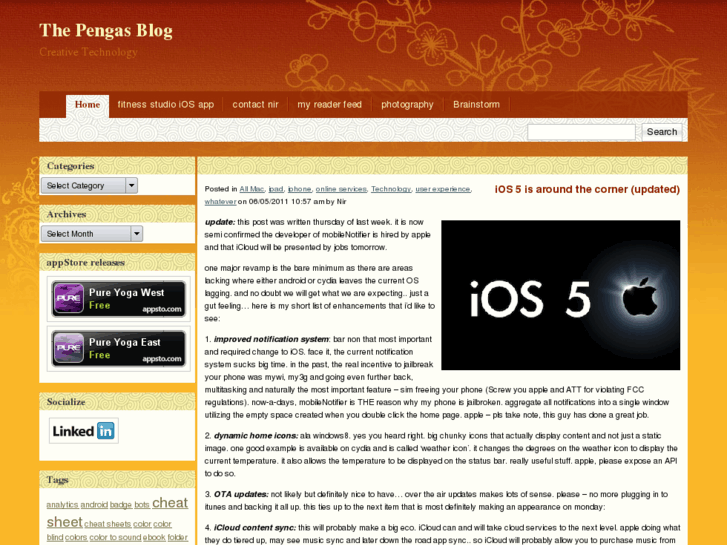Screen dimensions: 727x545
Task: Click the iCloud content sync: heading text
Action: click(255, 528)
